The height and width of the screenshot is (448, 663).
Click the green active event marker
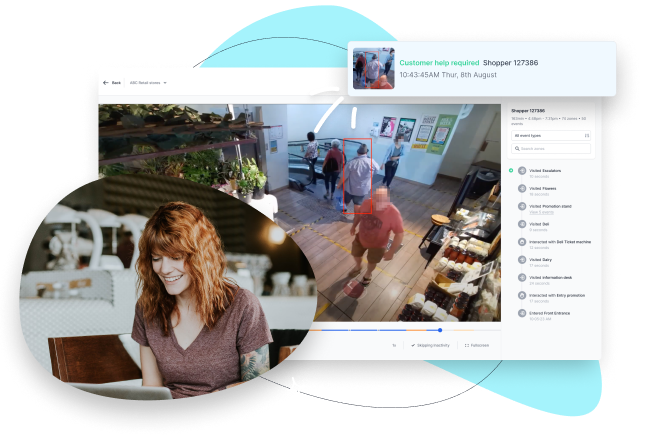coord(510,171)
